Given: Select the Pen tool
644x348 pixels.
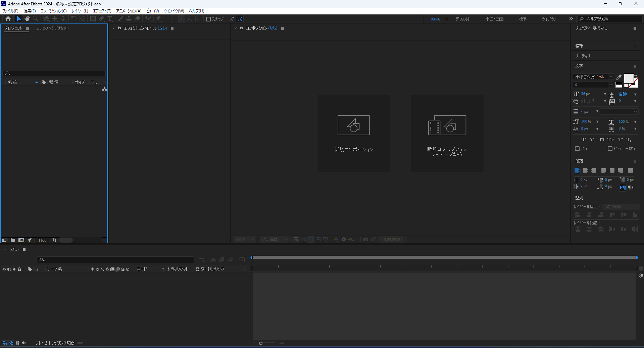Looking at the screenshot, I should 101,19.
